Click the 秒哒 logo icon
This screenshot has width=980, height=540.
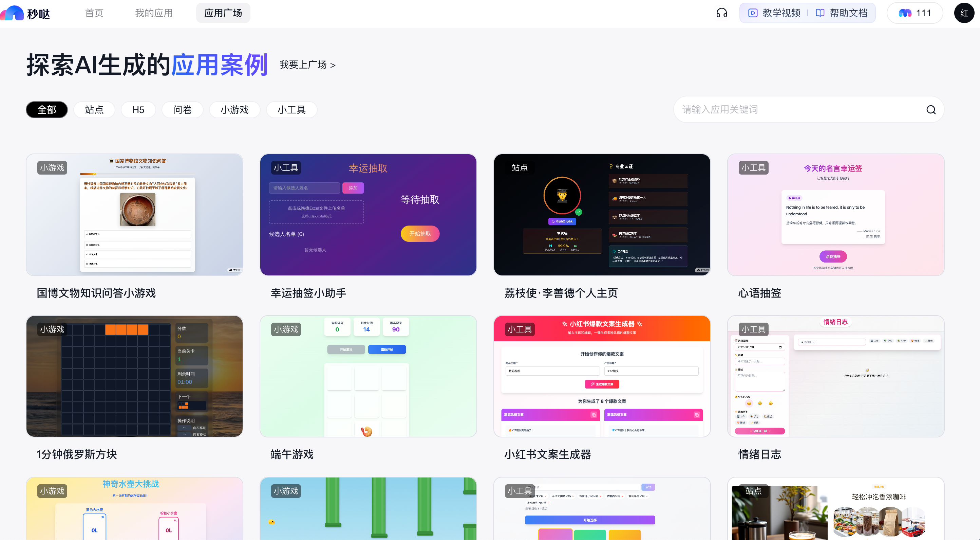point(12,13)
